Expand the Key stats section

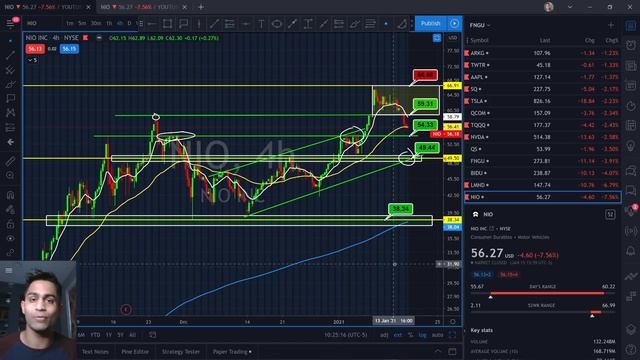click(482, 330)
